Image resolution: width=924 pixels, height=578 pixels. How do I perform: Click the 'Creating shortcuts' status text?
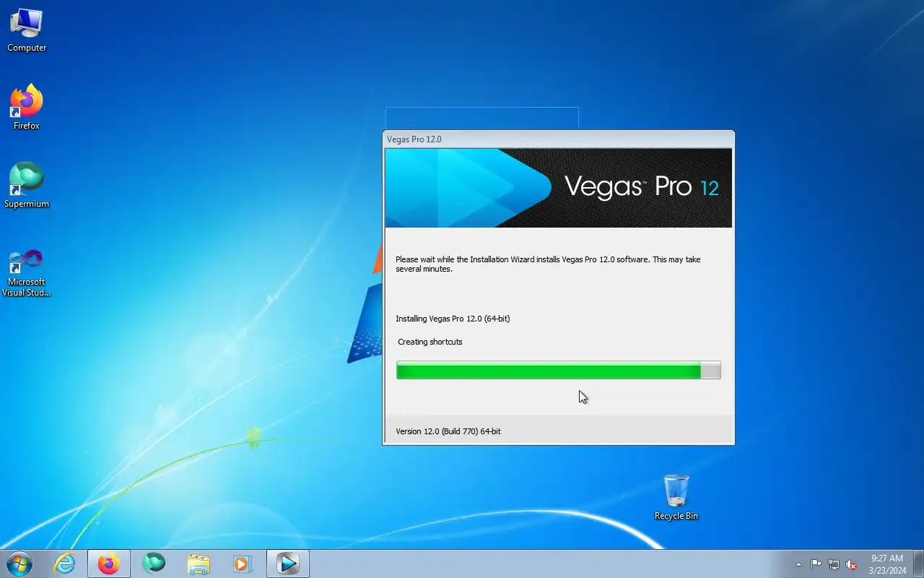point(430,342)
